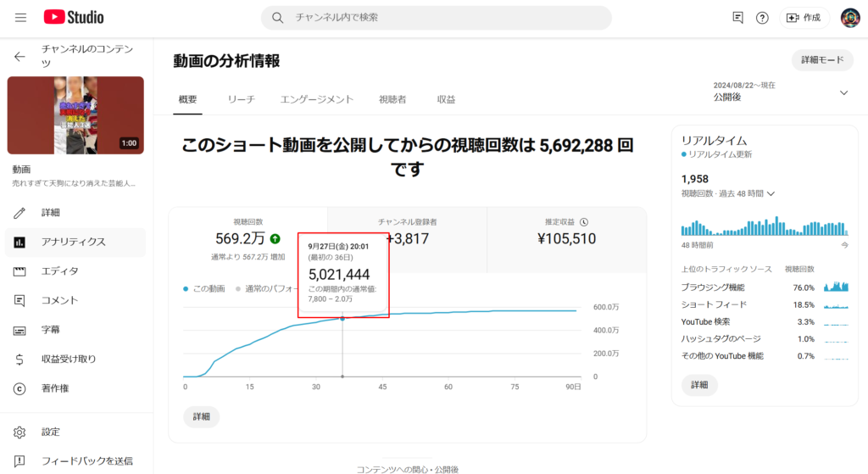Open Analytics in the sidebar
Screen dimensions: 868x474
pos(75,242)
